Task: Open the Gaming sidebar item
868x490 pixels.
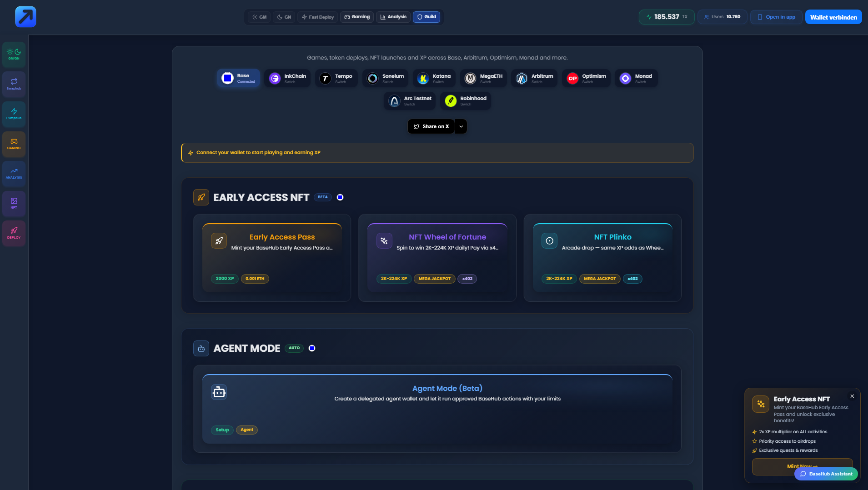Action: pos(14,144)
